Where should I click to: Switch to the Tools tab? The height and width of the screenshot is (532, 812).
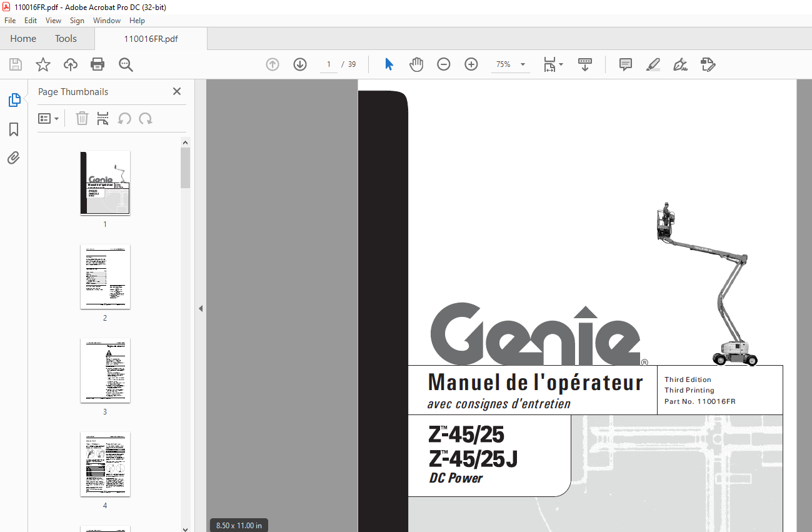[x=66, y=39]
